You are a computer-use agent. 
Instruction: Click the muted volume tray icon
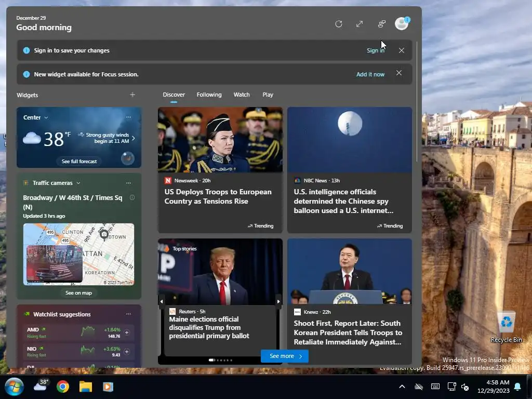click(x=465, y=387)
